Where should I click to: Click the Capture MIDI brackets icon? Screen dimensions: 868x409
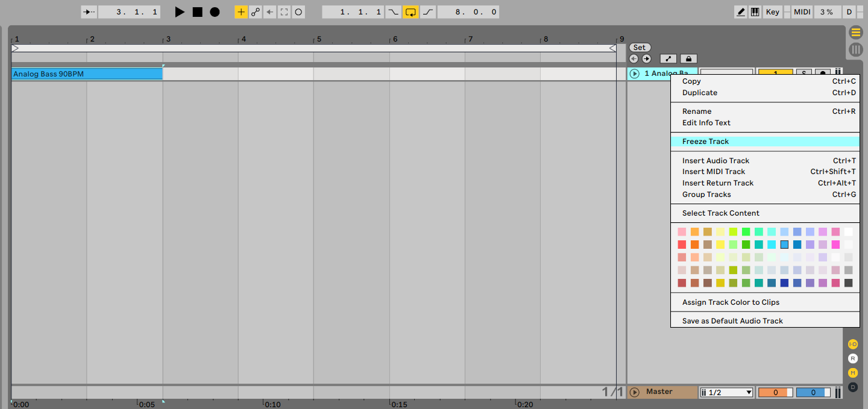click(284, 12)
